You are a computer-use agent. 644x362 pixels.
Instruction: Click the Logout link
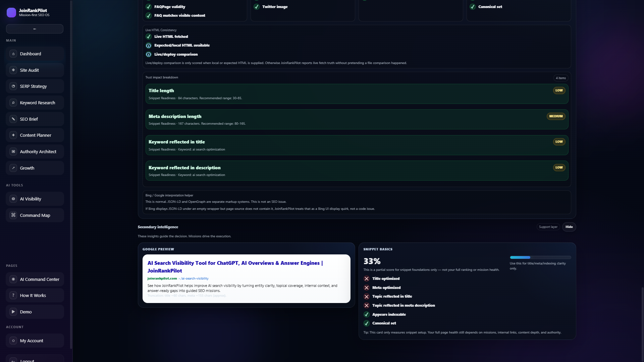[35, 359]
